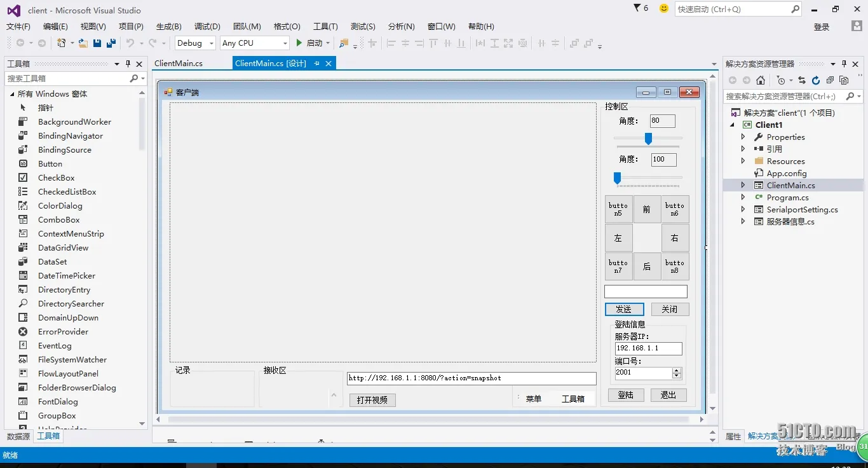
Task: Click the snapshot URL text box
Action: click(x=471, y=378)
